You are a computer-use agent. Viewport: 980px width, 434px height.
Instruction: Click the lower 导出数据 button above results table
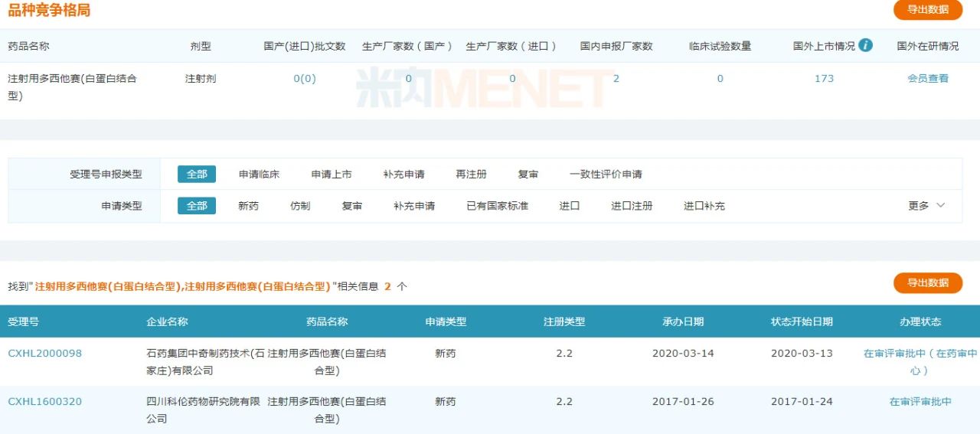[927, 283]
